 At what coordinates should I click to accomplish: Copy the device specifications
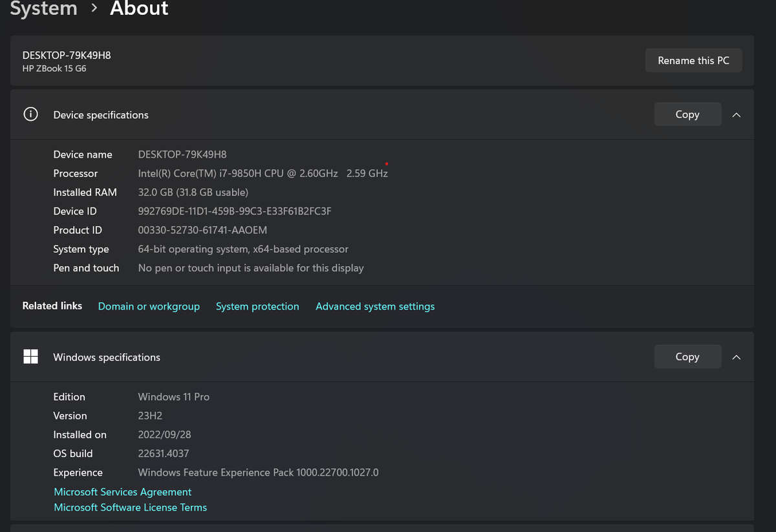point(687,114)
